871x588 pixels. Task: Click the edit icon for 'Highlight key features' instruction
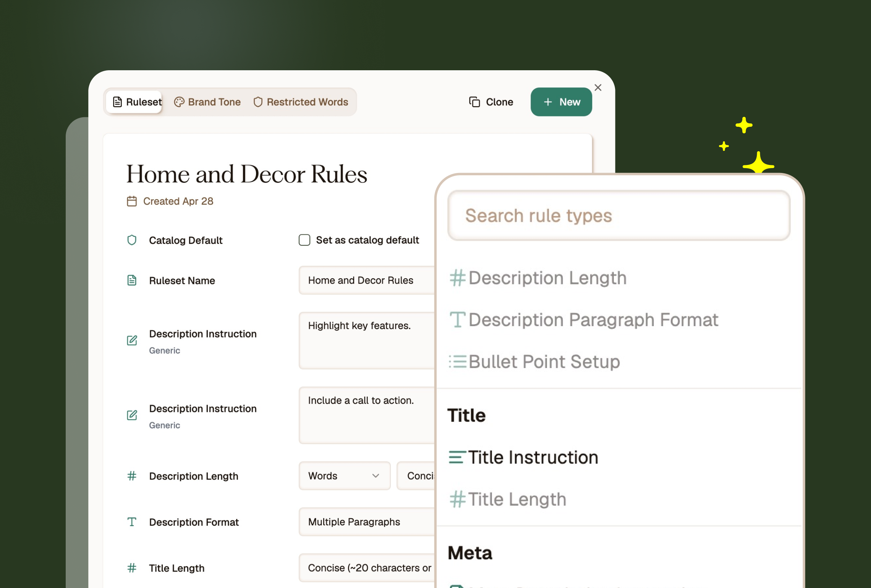[x=132, y=341]
